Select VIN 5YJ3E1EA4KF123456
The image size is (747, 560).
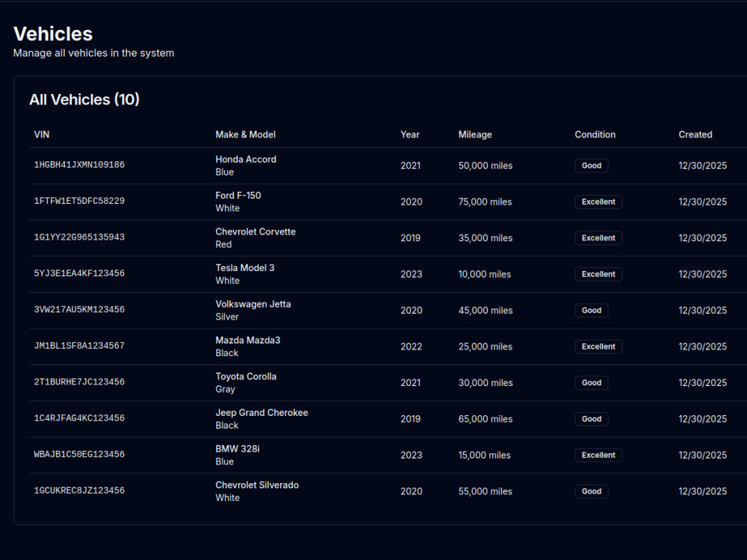tap(79, 273)
